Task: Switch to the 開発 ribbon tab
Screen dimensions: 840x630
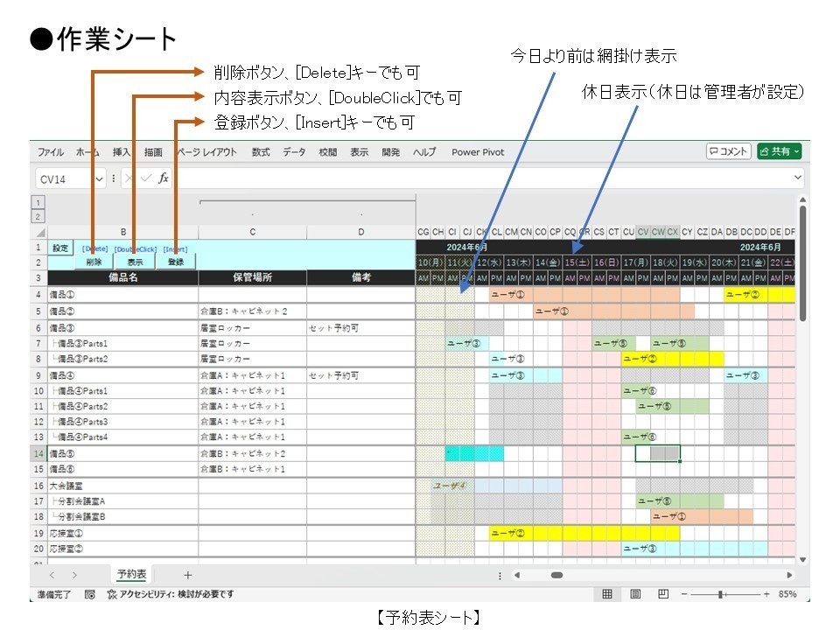Action: coord(390,150)
